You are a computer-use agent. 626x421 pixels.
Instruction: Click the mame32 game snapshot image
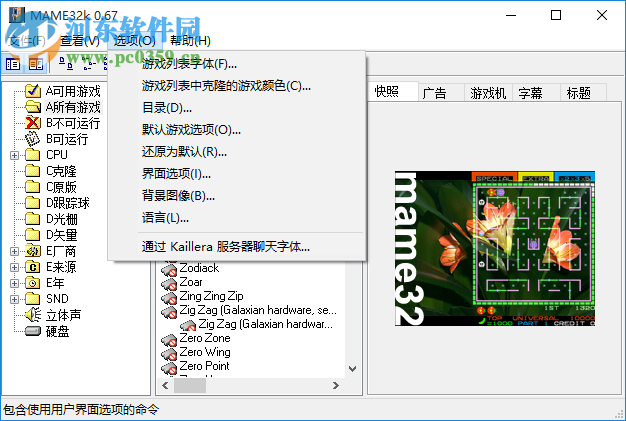click(495, 249)
